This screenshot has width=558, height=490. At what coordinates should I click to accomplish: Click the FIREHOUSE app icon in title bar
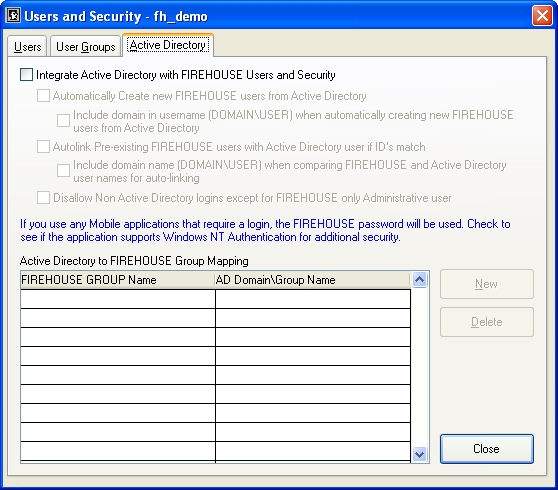(x=14, y=16)
